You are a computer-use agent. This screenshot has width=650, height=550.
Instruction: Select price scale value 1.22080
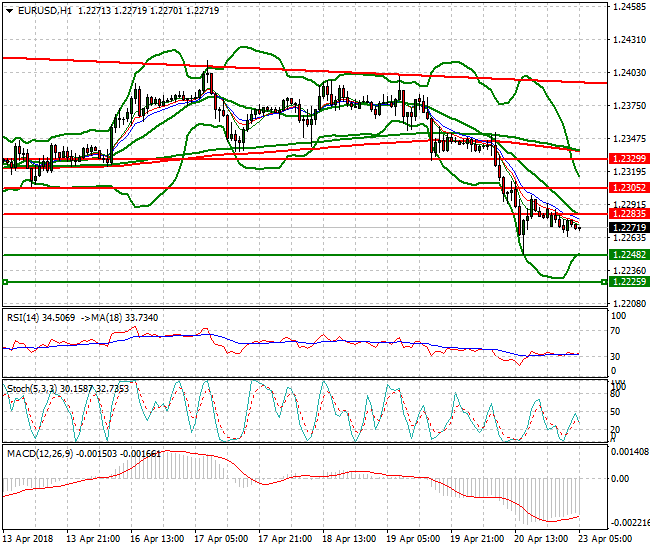[x=629, y=304]
